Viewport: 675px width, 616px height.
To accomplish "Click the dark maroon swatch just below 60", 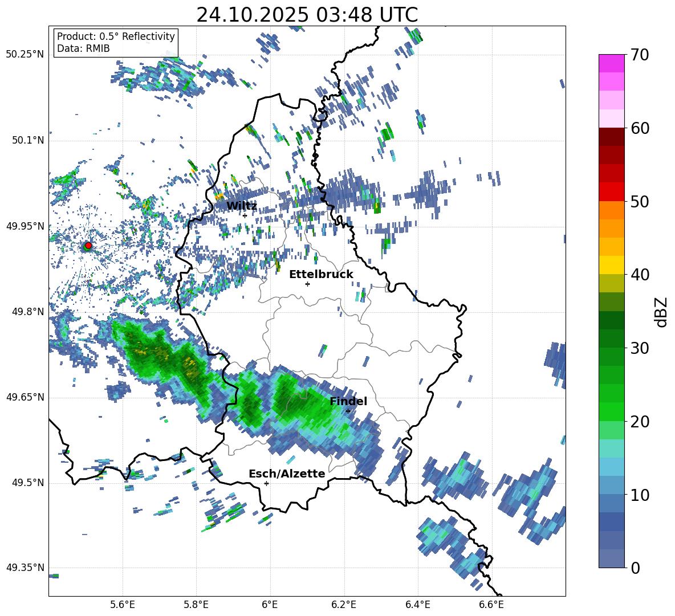I will 611,137.
